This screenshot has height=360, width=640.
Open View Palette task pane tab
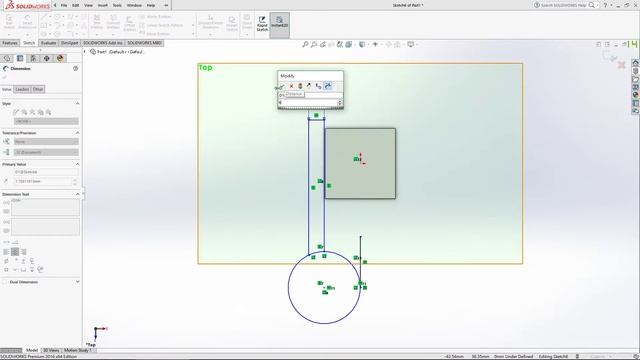click(636, 87)
